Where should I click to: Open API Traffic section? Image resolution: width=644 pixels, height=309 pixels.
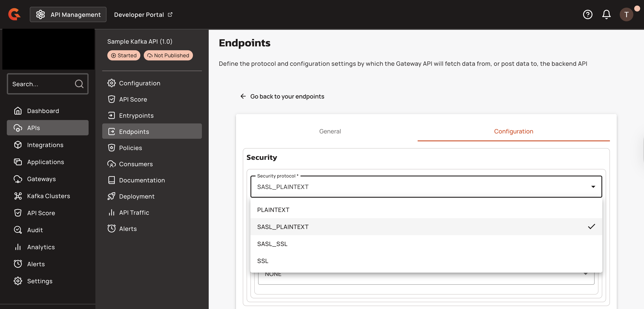click(x=134, y=213)
